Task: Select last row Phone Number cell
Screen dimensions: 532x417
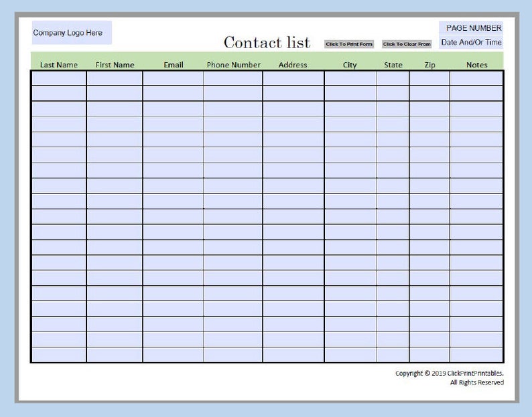Action: coord(233,355)
